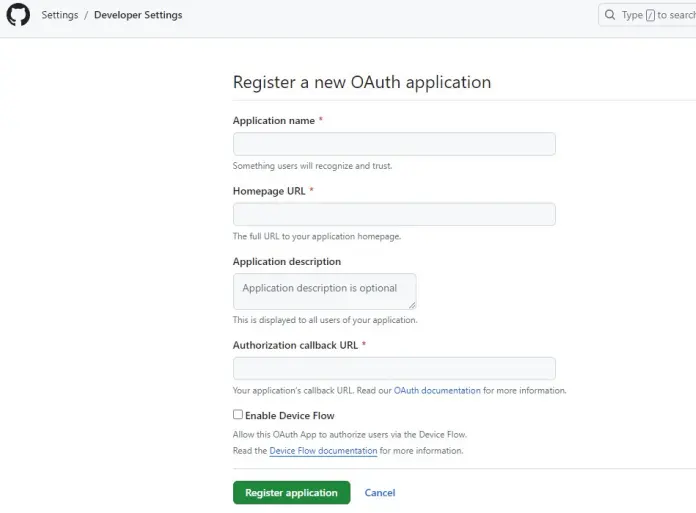Click the description textarea resize handle

coord(411,304)
